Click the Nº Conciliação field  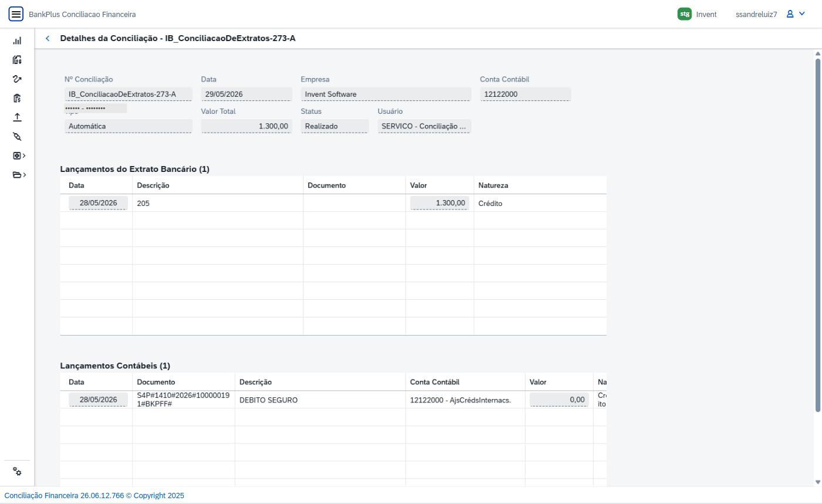[129, 94]
